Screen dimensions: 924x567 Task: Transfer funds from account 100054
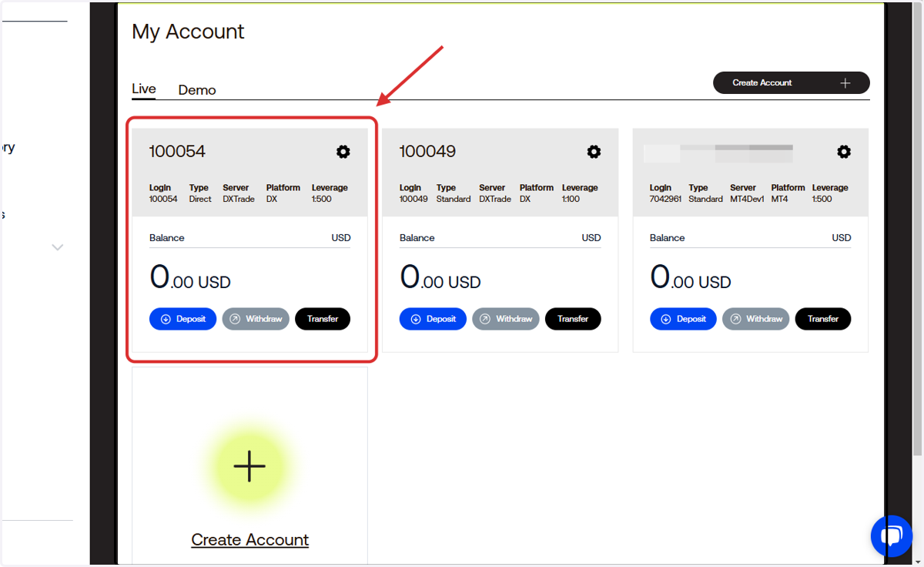[323, 319]
